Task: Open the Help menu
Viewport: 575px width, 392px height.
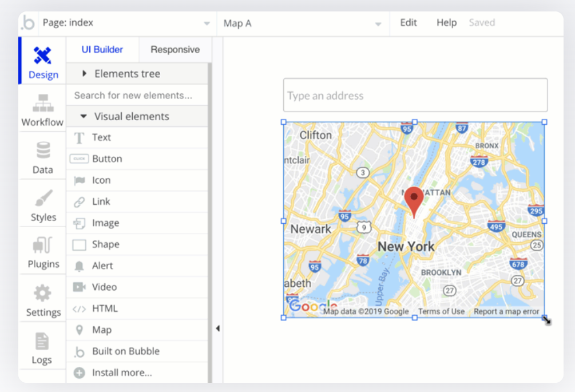Action: tap(446, 23)
